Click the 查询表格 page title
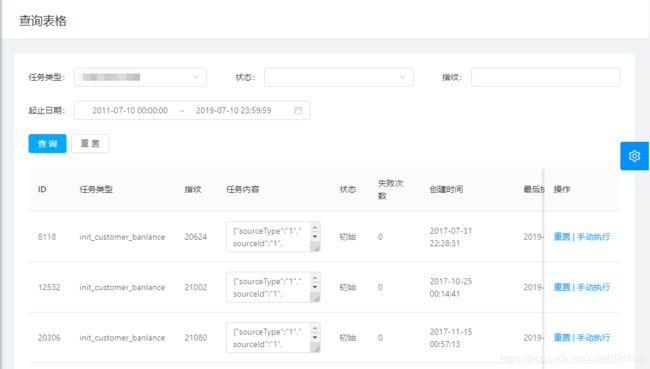 pyautogui.click(x=43, y=21)
